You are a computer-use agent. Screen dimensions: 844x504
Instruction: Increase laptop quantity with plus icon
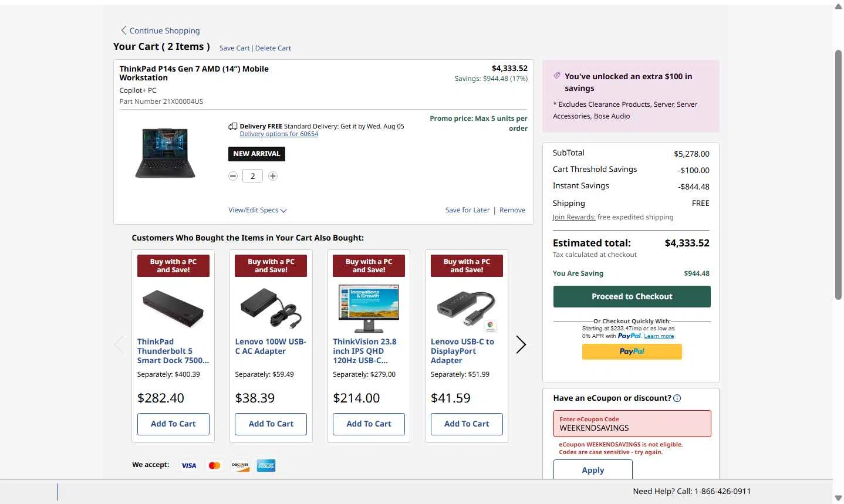(273, 176)
